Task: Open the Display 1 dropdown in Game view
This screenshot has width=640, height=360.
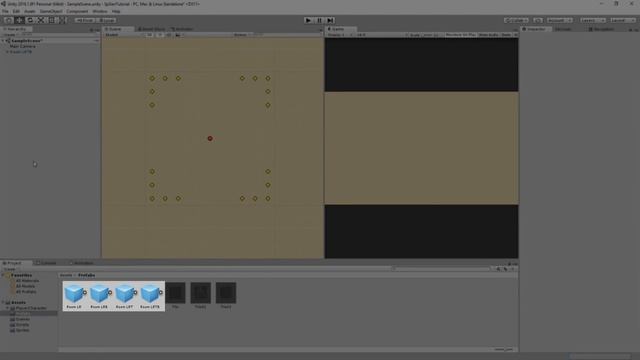Action: [x=339, y=35]
